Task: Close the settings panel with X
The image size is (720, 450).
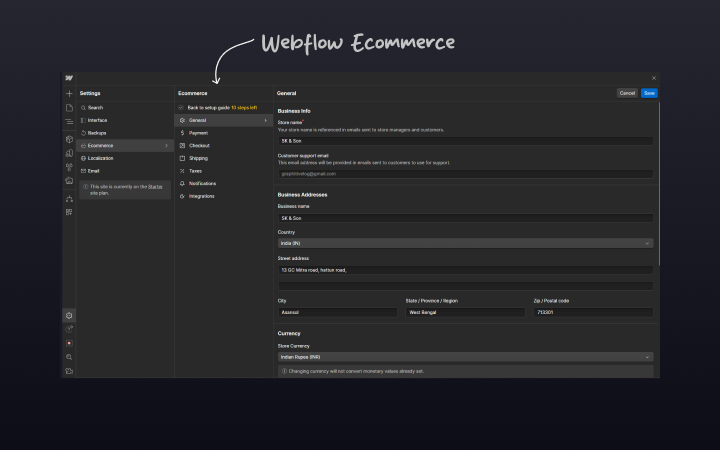Action: tap(654, 78)
